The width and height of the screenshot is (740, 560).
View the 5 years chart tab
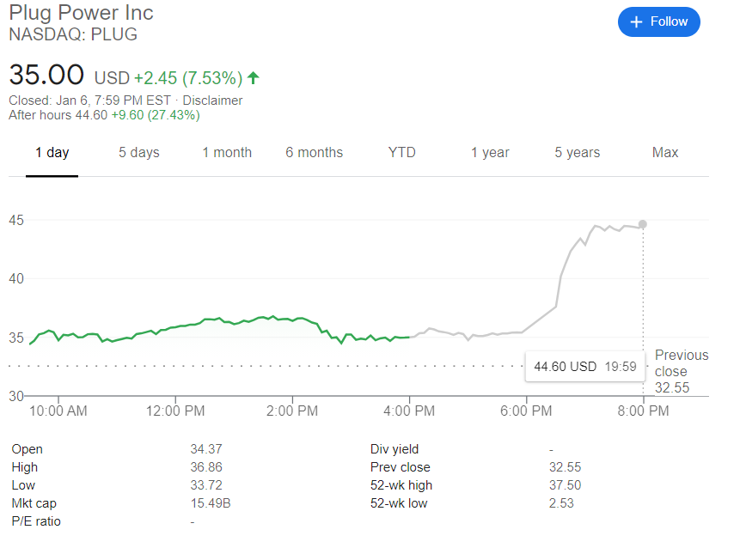point(578,152)
